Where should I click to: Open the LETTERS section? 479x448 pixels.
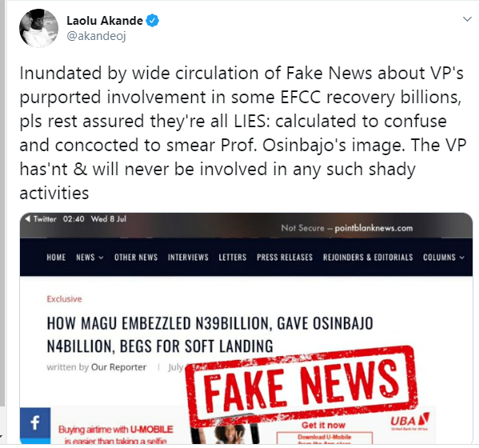[x=233, y=258]
